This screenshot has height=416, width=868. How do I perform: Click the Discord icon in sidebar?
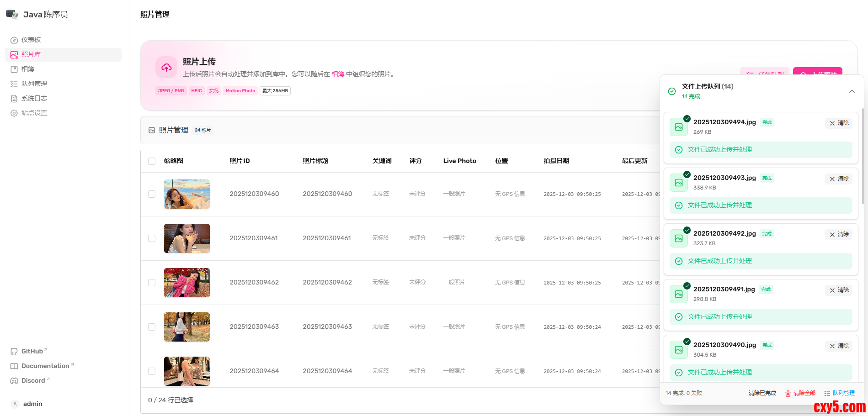(14, 381)
